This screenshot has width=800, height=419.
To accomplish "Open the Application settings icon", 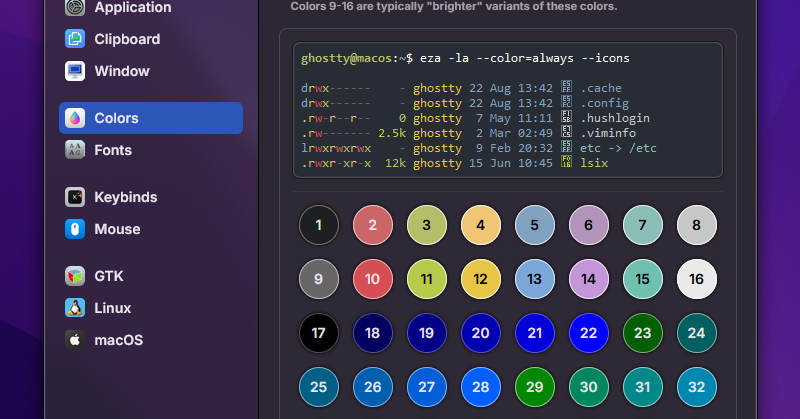I will point(75,7).
